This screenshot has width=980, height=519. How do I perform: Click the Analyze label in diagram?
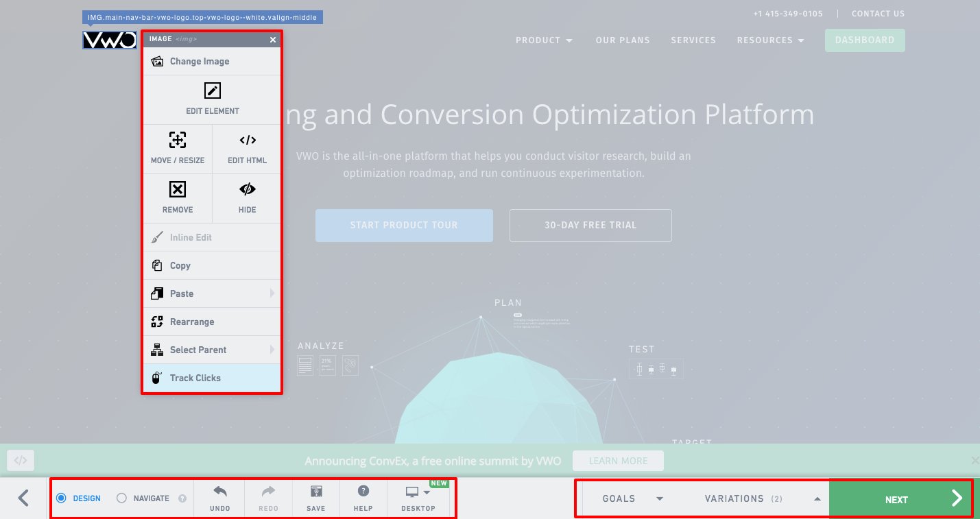point(321,346)
